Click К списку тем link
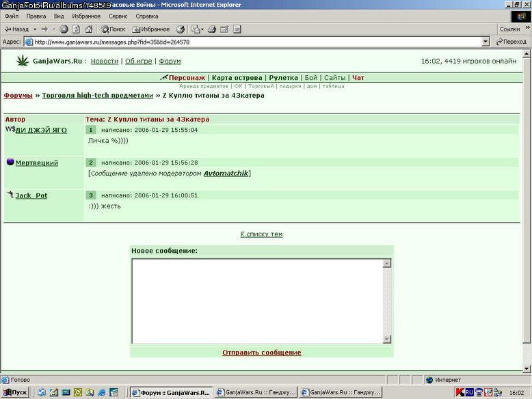 261,234
